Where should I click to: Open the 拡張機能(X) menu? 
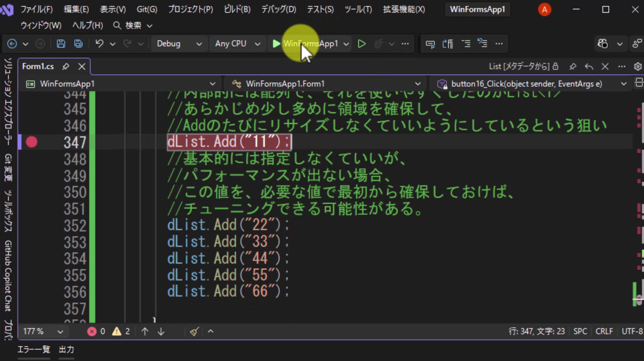(x=404, y=9)
